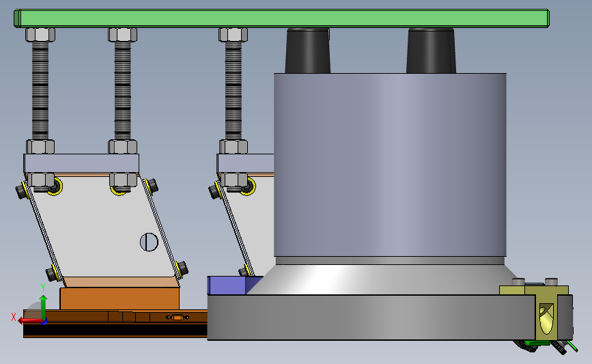
Task: Select the black strip below the brown rail
Action: (x=115, y=330)
